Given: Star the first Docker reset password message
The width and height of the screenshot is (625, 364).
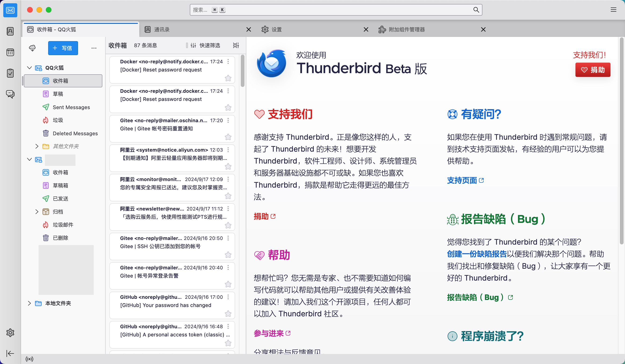Looking at the screenshot, I should point(228,78).
